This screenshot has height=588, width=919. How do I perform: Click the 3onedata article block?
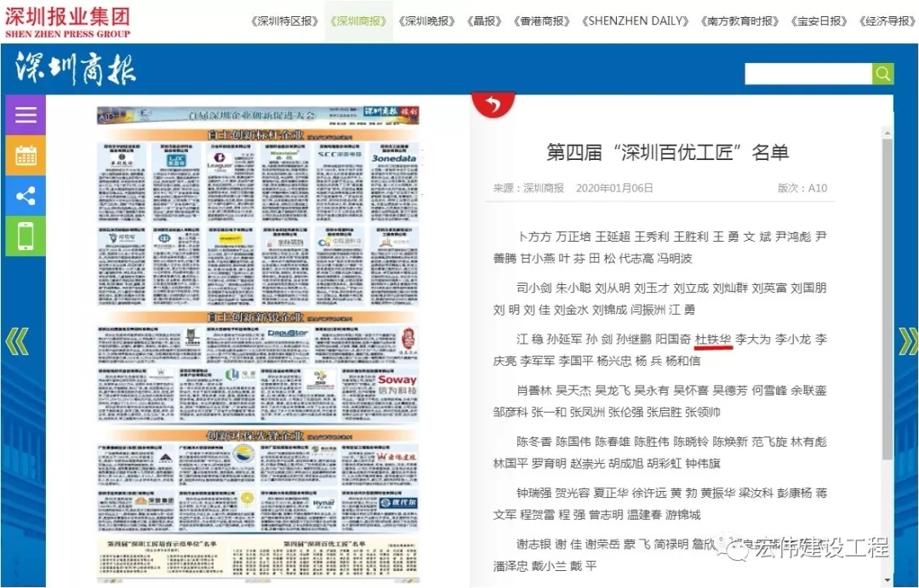point(394,184)
